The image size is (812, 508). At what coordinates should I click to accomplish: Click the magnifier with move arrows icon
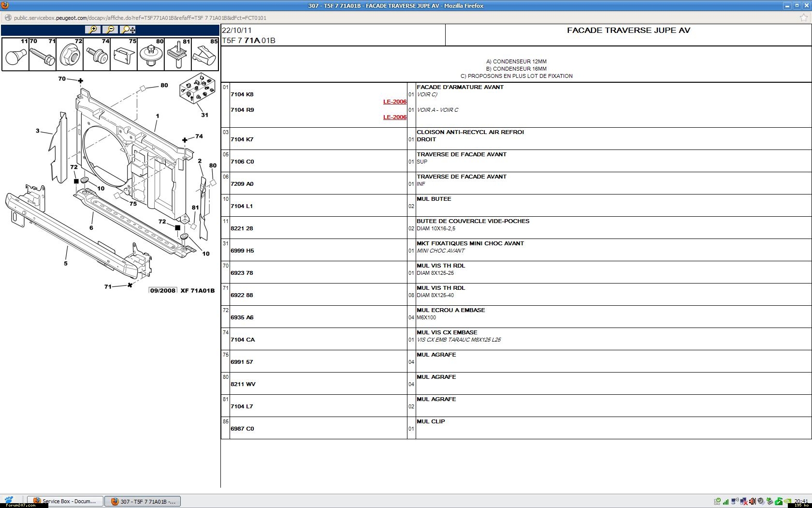pos(128,30)
